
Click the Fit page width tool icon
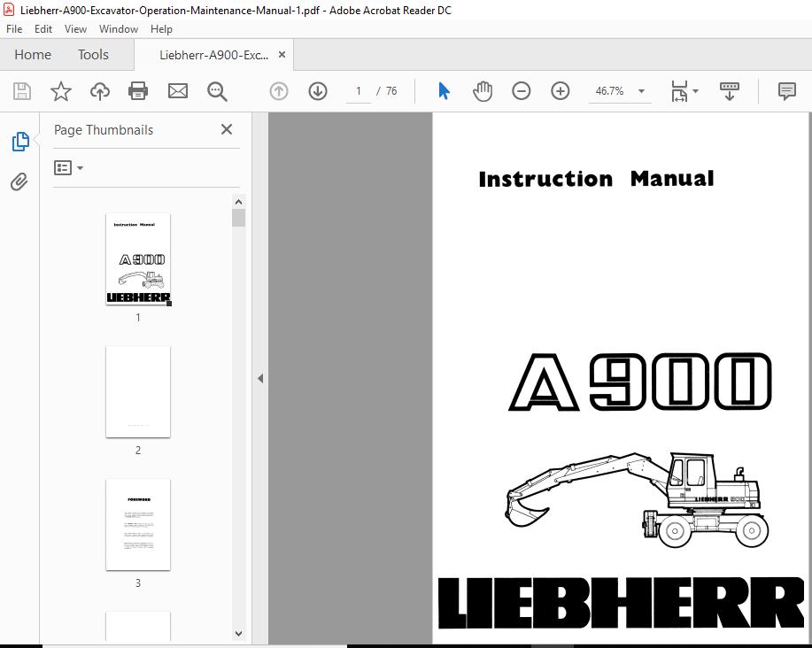(x=679, y=91)
